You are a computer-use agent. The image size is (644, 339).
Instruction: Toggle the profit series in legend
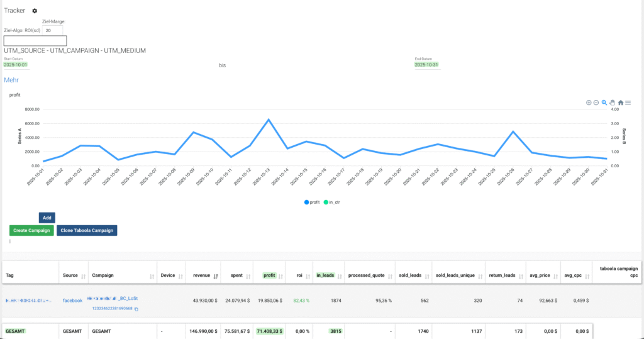pos(312,203)
